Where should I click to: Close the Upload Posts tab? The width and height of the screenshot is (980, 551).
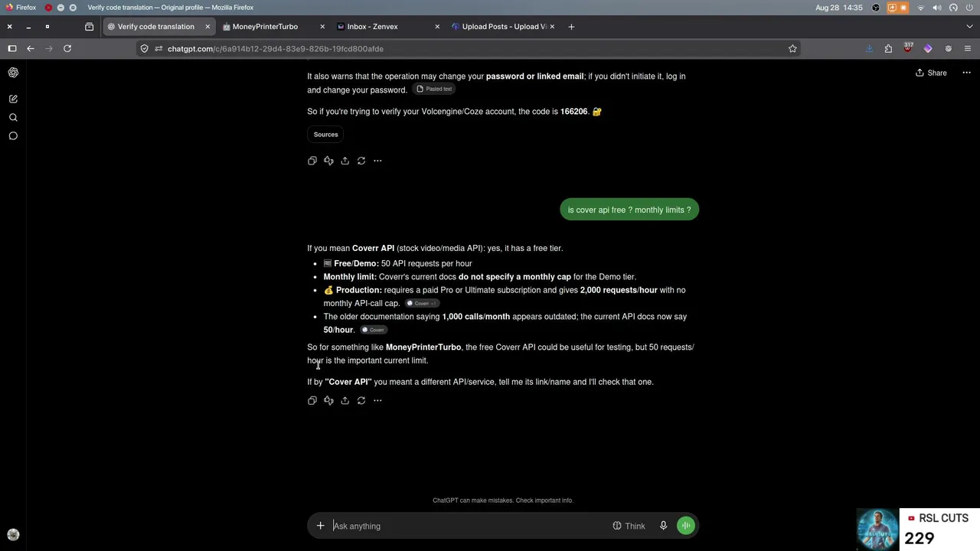pyautogui.click(x=552, y=27)
